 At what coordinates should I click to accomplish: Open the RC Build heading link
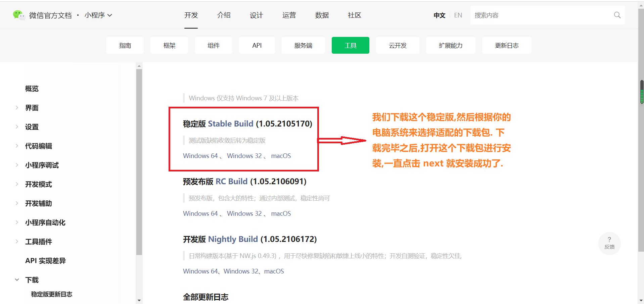(231, 181)
